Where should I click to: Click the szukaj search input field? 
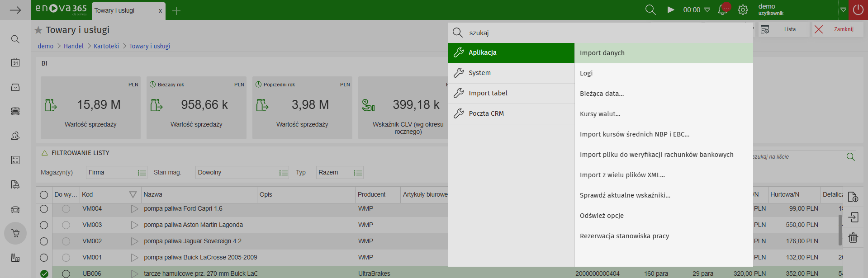(606, 33)
